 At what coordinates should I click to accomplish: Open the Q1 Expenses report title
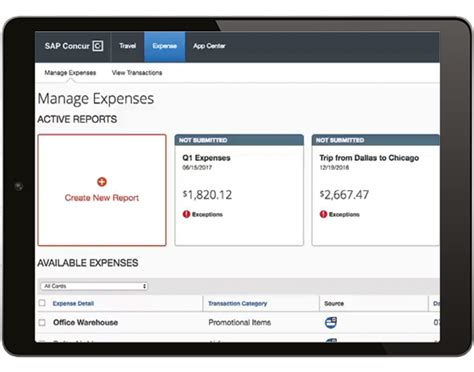(206, 158)
